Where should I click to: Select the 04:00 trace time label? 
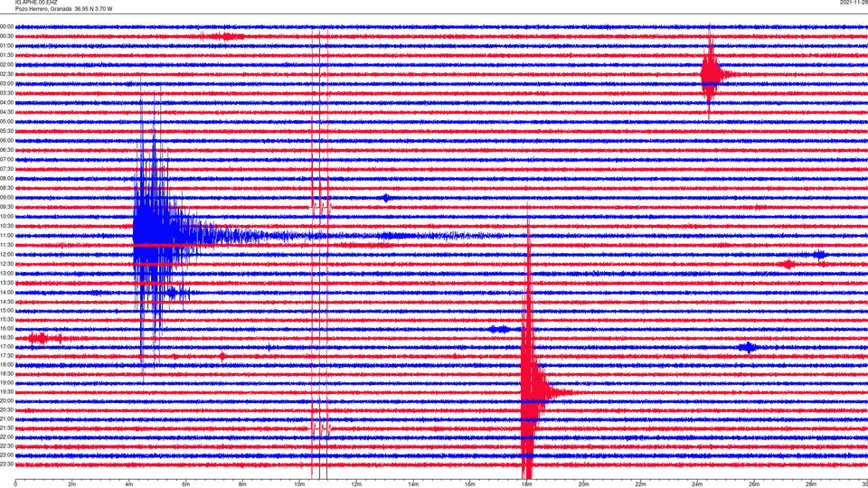click(x=6, y=102)
